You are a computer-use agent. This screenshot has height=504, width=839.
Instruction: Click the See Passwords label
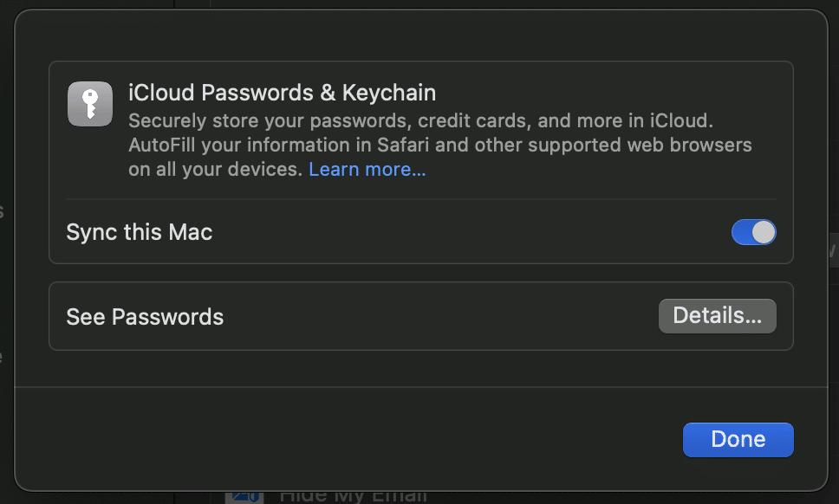point(144,316)
